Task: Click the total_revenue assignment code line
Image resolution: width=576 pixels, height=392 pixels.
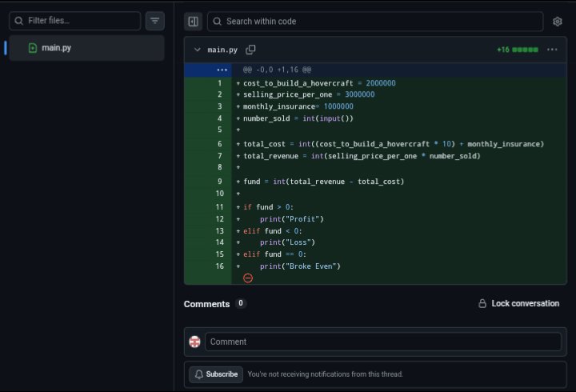Action: tap(362, 156)
